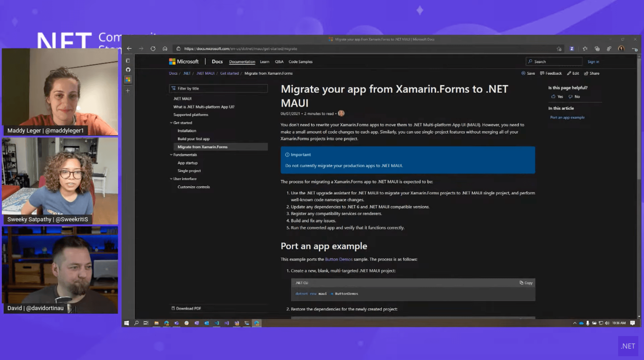Save this article to a collection
The image size is (644, 360).
click(528, 73)
